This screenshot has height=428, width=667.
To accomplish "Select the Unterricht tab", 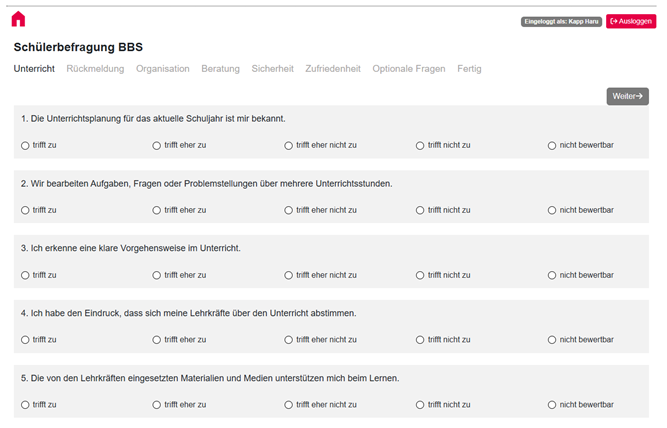I will [34, 69].
